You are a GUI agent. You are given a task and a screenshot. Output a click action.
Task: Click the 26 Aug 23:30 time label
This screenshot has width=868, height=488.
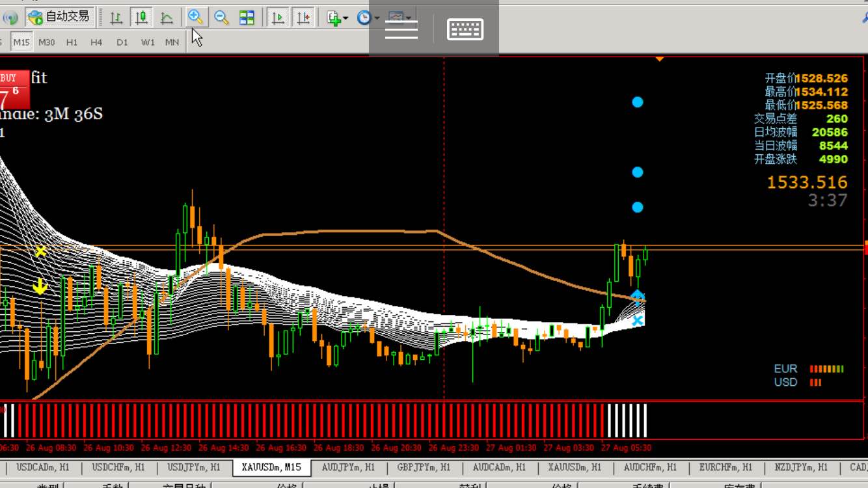tap(454, 448)
